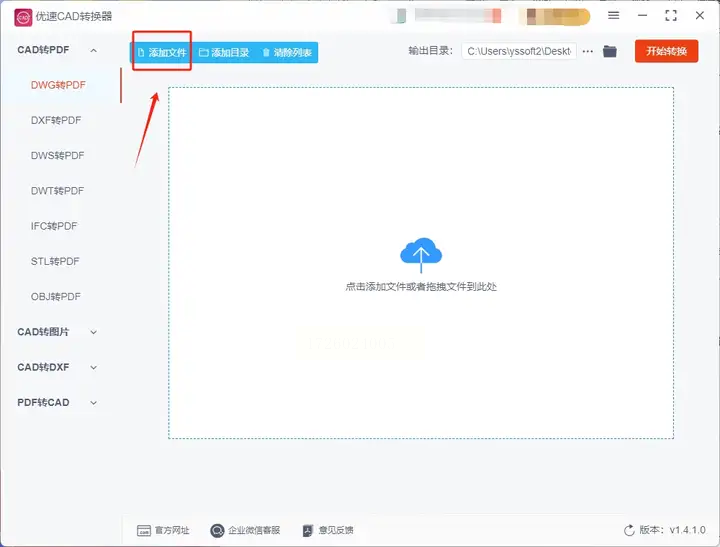The height and width of the screenshot is (547, 720).
Task: Select DWG转PDF in sidebar
Action: click(x=58, y=85)
